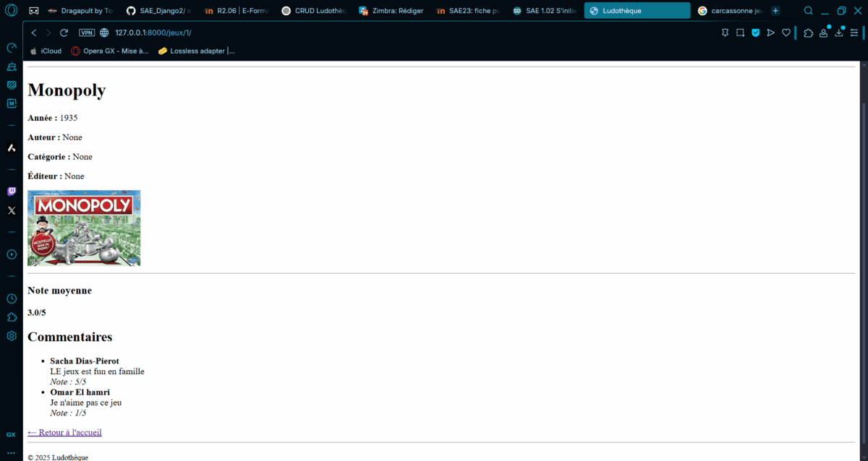This screenshot has height=461, width=868.
Task: Click commenter name Omar El hamri
Action: [80, 392]
